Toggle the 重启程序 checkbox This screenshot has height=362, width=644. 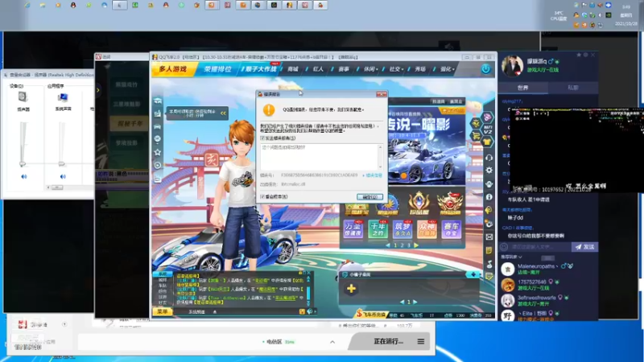click(x=263, y=196)
